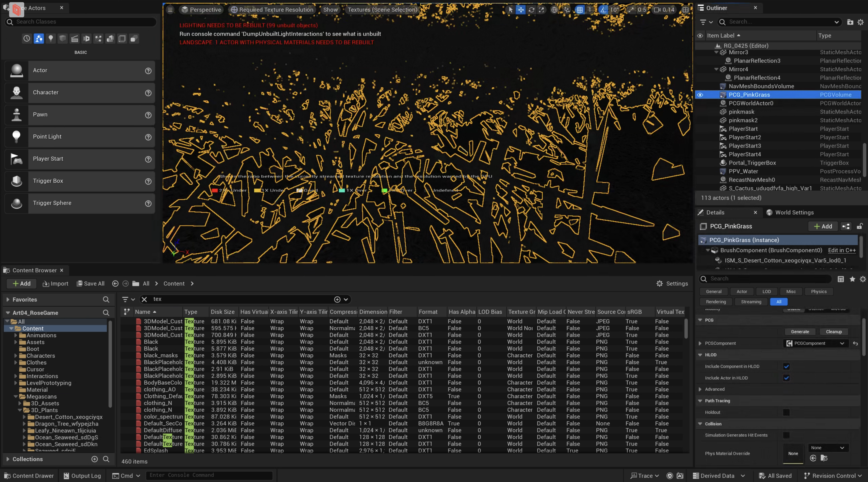Activate the select mode arrow tool in viewport
868x482 pixels.
(x=510, y=10)
